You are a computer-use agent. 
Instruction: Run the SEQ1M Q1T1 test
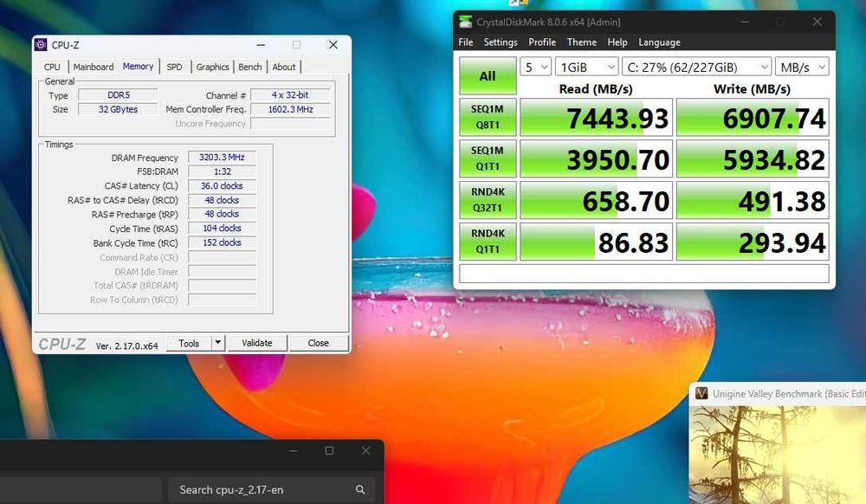pyautogui.click(x=488, y=158)
